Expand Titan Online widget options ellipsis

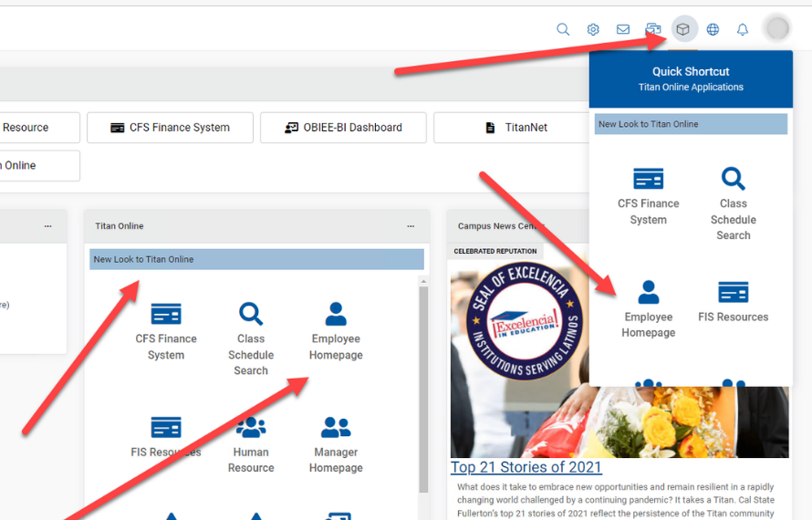coord(411,226)
